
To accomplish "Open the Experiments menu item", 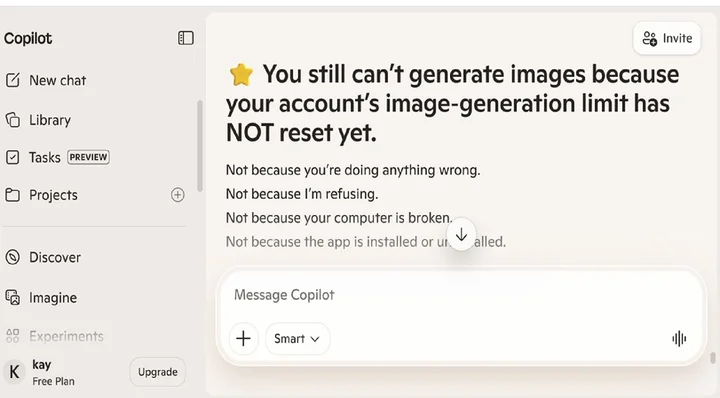I will pyautogui.click(x=55, y=336).
